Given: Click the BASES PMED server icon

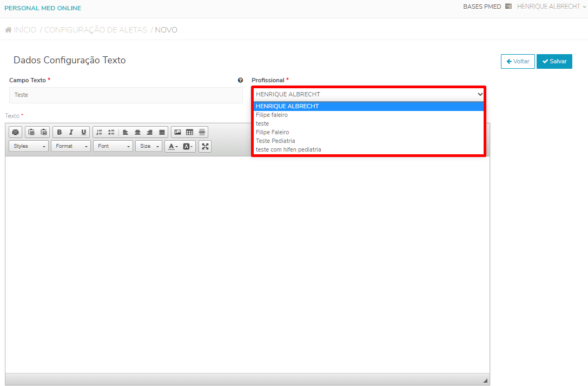Looking at the screenshot, I should click(x=508, y=6).
